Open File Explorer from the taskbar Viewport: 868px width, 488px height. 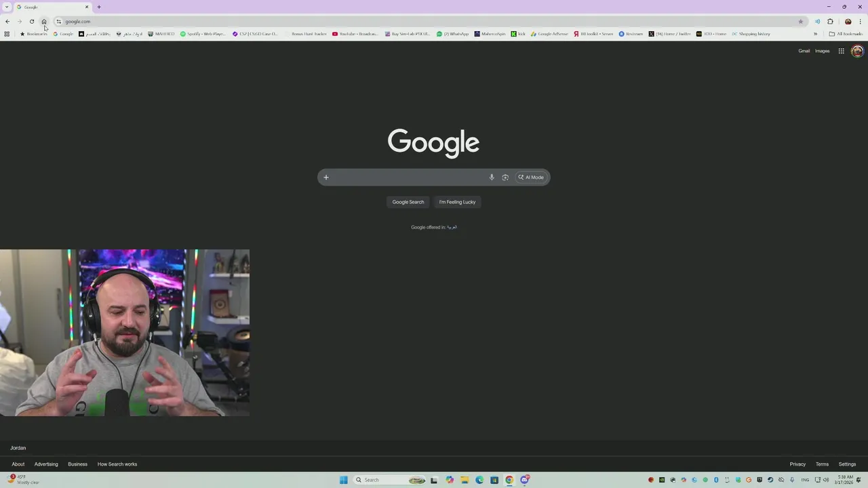465,480
